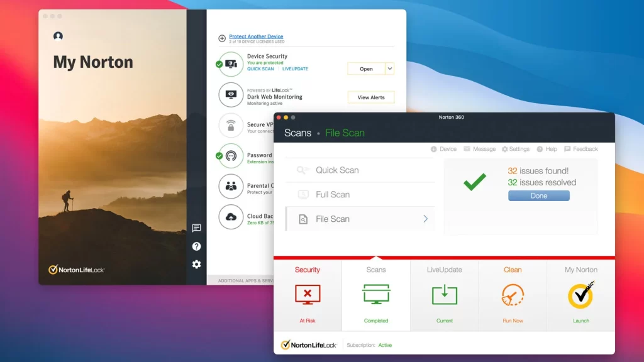
Task: Click the Done button
Action: pyautogui.click(x=539, y=196)
